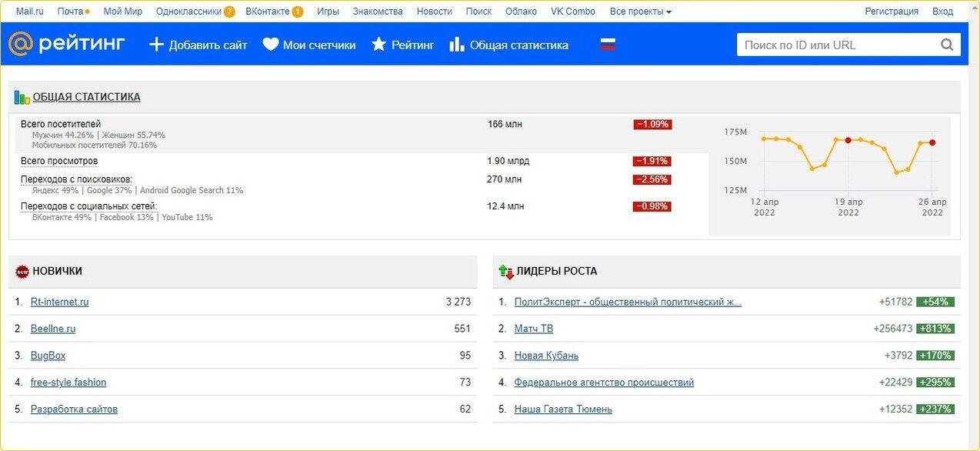Click the heart icon for Мои счетчики
Screen dimensions: 980x451
tap(270, 45)
